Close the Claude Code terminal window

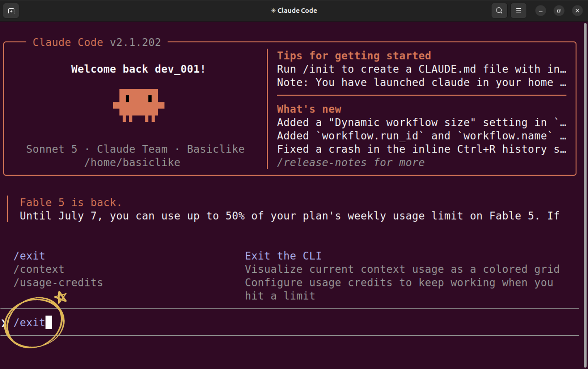pyautogui.click(x=578, y=11)
